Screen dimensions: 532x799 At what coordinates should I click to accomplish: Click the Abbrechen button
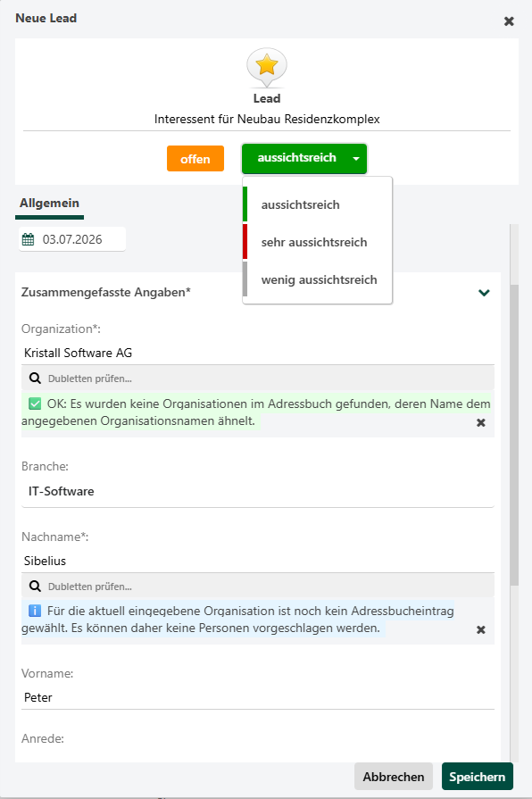394,777
